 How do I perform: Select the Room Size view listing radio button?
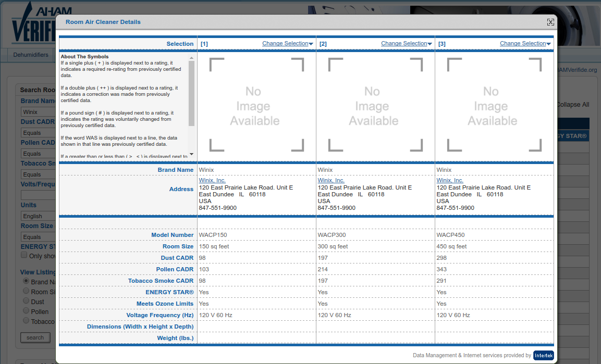[26, 291]
